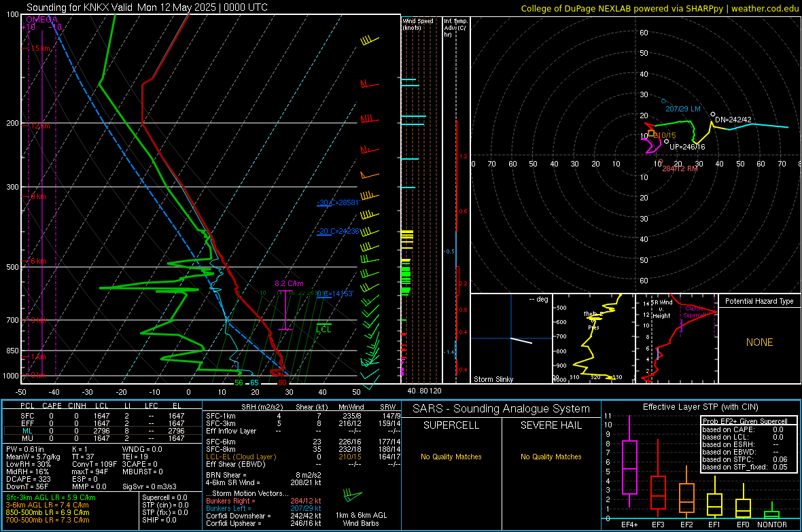Select the MU parcel row
The height and width of the screenshot is (532, 802).
tap(103, 438)
